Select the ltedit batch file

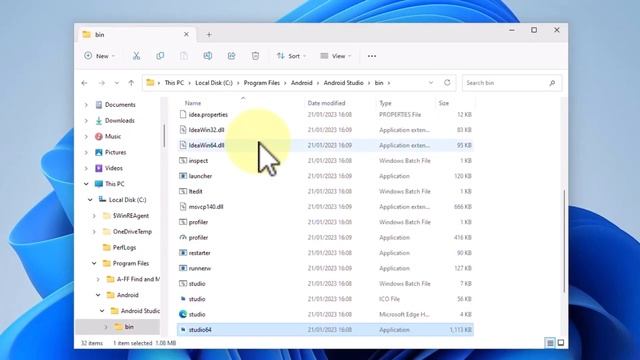325,191
